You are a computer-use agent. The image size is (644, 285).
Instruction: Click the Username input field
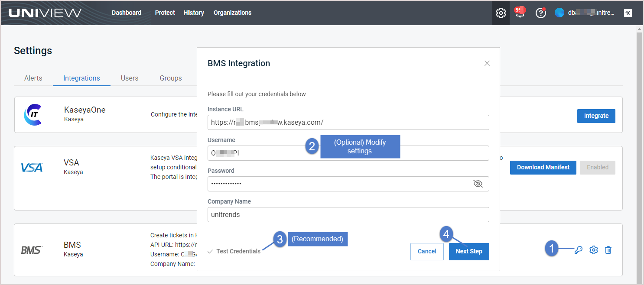coord(348,153)
